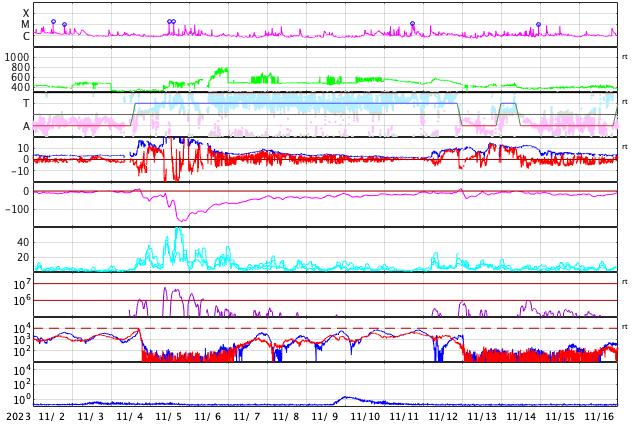Select the "10^6" axis label
The height and width of the screenshot is (424, 634).
(22, 301)
